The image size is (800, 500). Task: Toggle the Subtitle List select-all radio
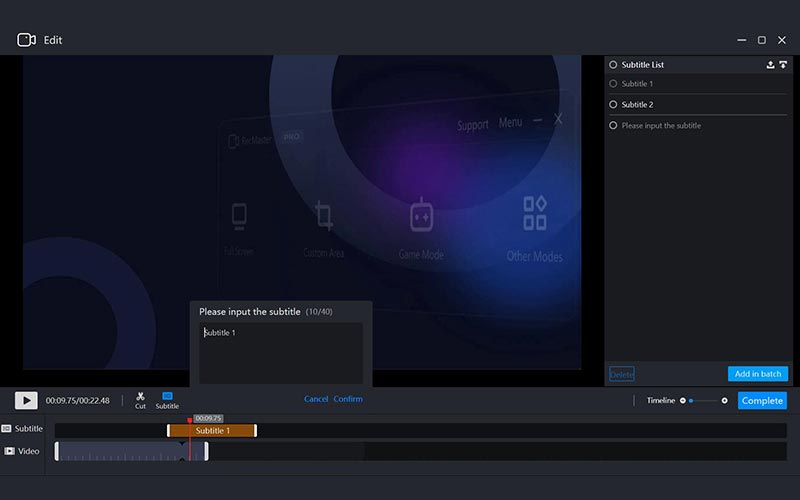pyautogui.click(x=613, y=65)
